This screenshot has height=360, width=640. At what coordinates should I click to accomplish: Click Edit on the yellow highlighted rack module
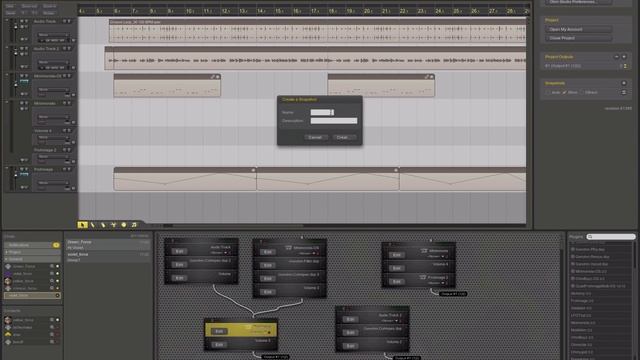pos(219,331)
